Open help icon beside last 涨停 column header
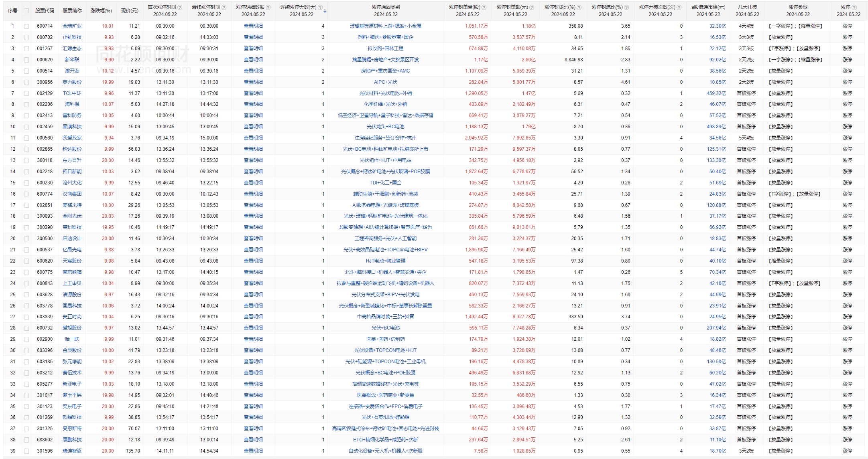868x459 pixels. click(855, 8)
